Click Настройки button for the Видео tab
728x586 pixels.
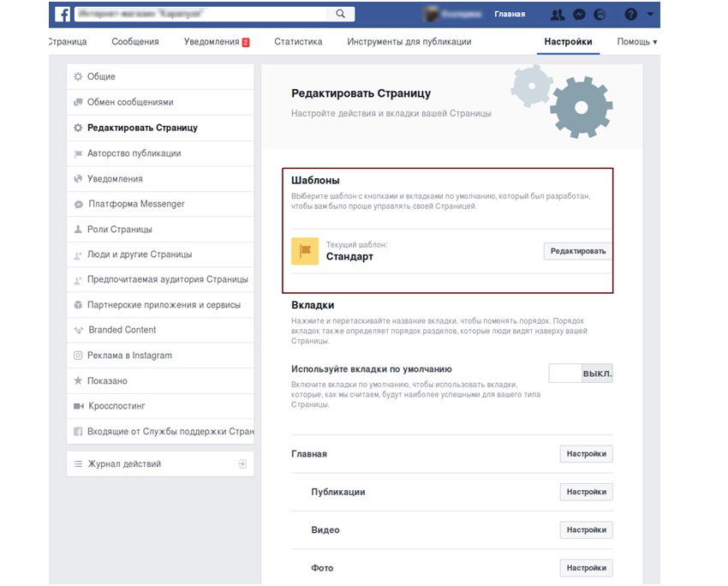pyautogui.click(x=586, y=530)
